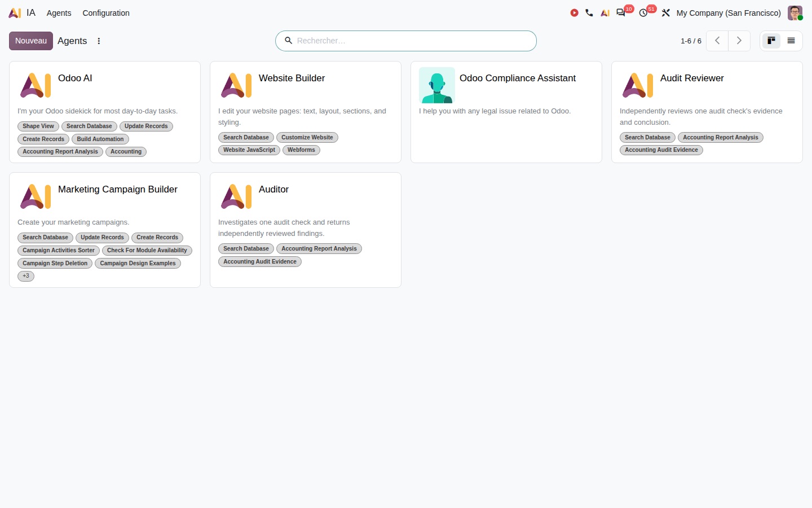Click the IA app logo icon

click(x=15, y=13)
